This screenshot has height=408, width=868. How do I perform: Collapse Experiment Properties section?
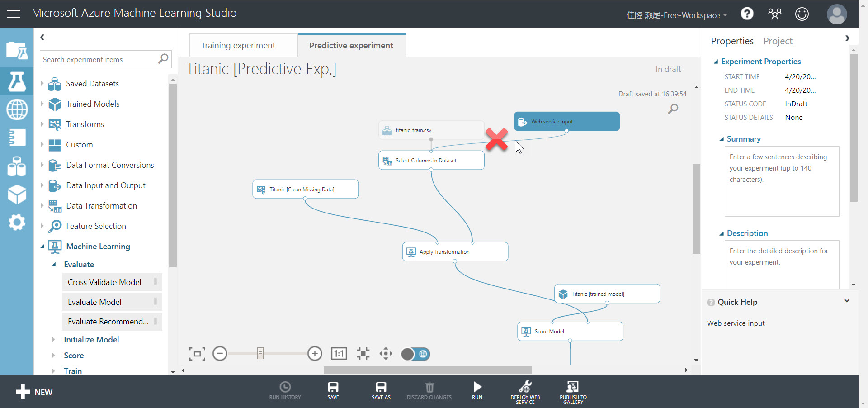[716, 62]
